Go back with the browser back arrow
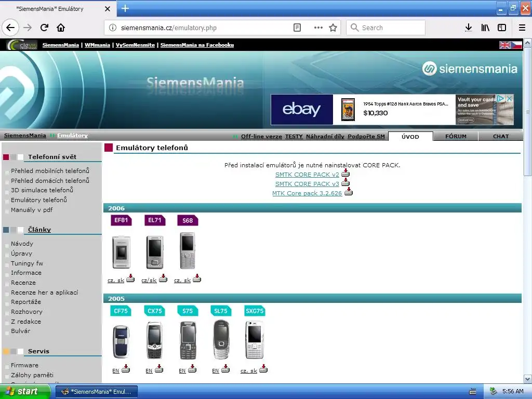 (x=10, y=28)
